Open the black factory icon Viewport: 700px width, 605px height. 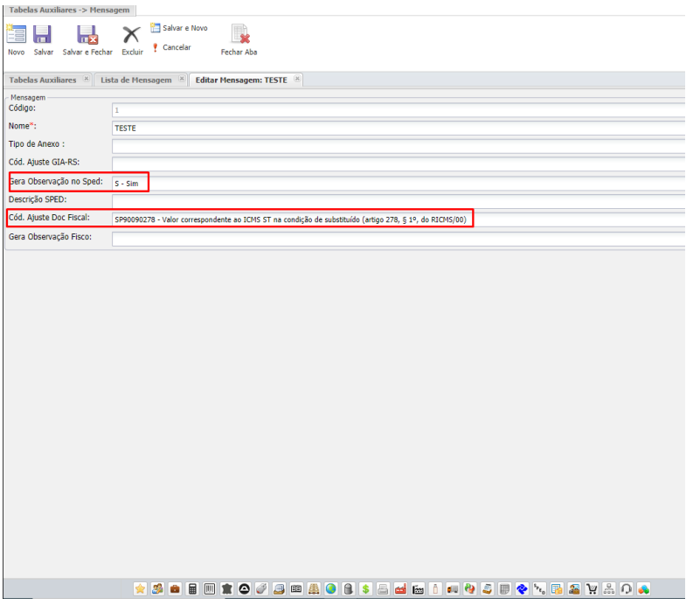[x=418, y=589]
